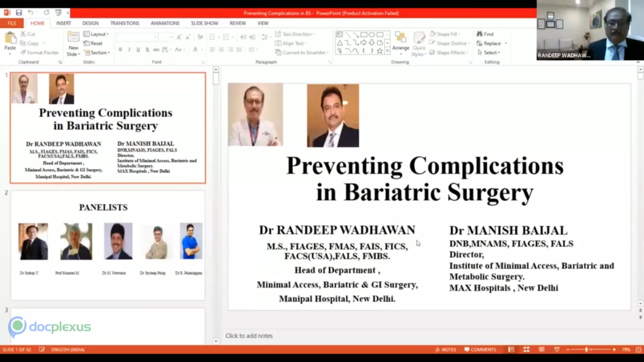
Task: Redo via the quick access toolbar
Action: [46, 13]
